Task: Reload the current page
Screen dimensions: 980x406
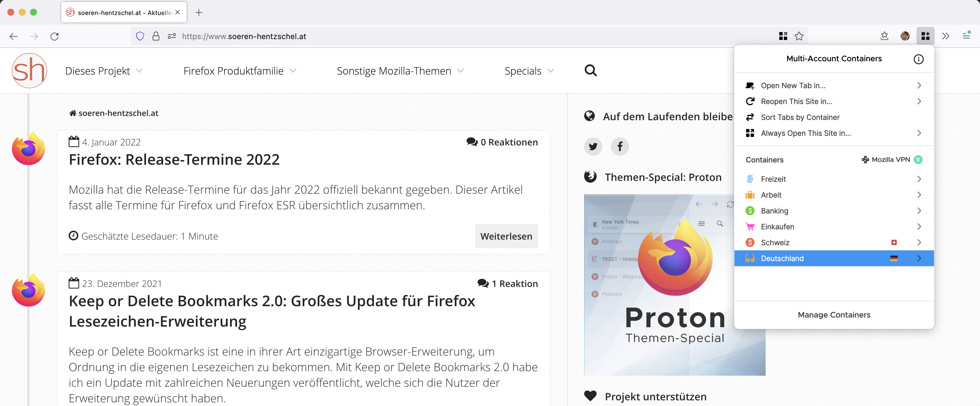Action: click(x=54, y=36)
